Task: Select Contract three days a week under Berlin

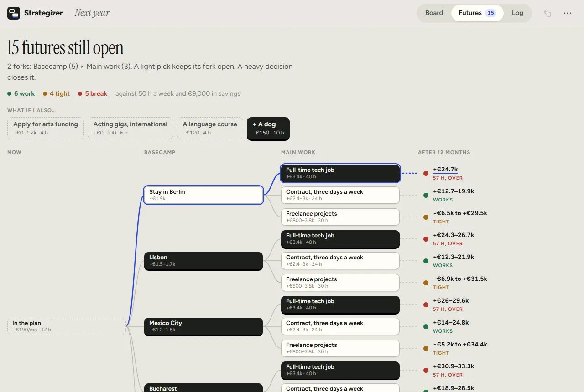Action: click(x=340, y=195)
